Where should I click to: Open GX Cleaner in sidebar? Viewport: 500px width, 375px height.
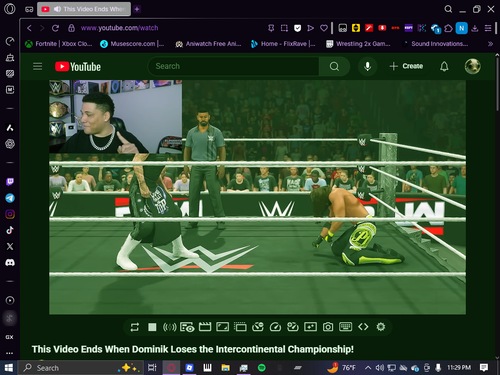click(x=10, y=58)
